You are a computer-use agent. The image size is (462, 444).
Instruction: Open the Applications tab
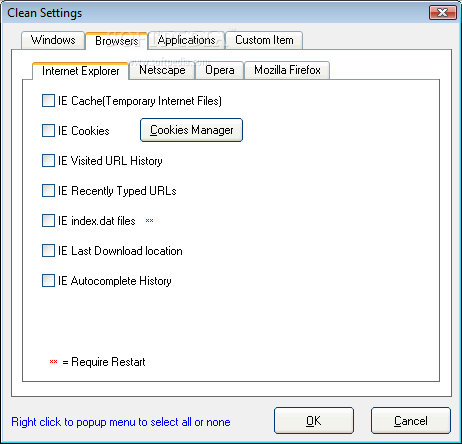pos(186,40)
